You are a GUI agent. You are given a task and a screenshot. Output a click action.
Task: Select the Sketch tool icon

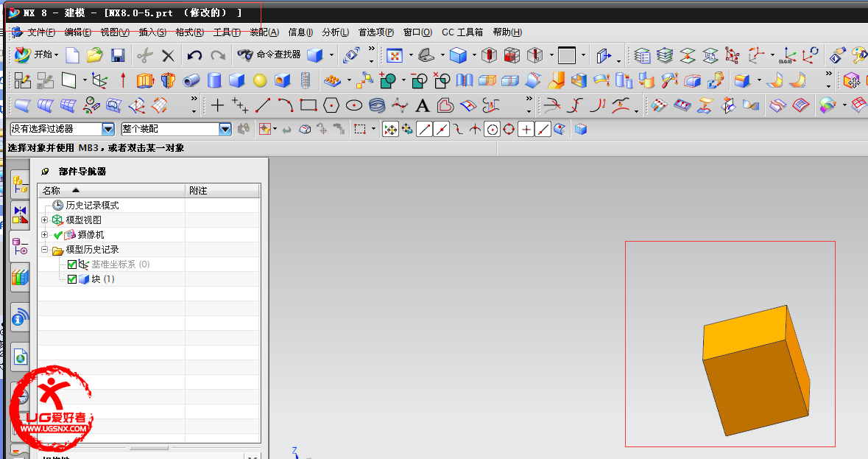point(23,81)
